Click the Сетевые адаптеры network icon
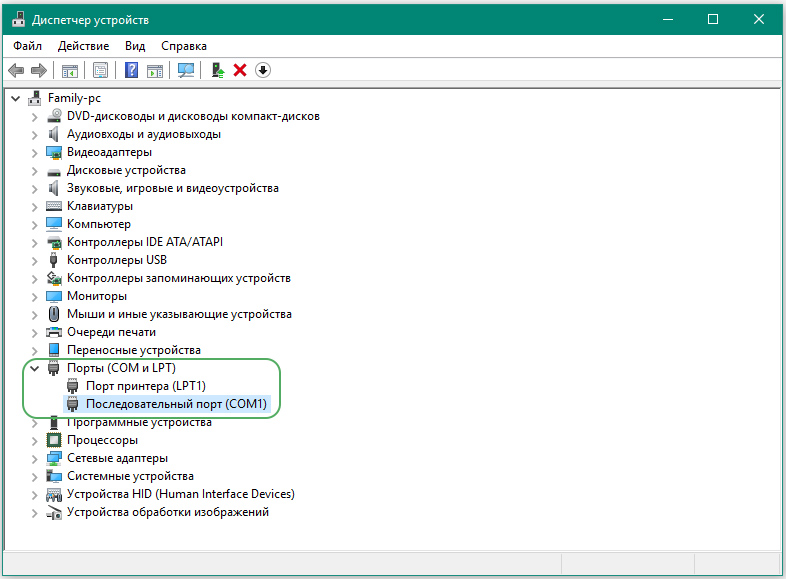The image size is (786, 579). click(54, 458)
